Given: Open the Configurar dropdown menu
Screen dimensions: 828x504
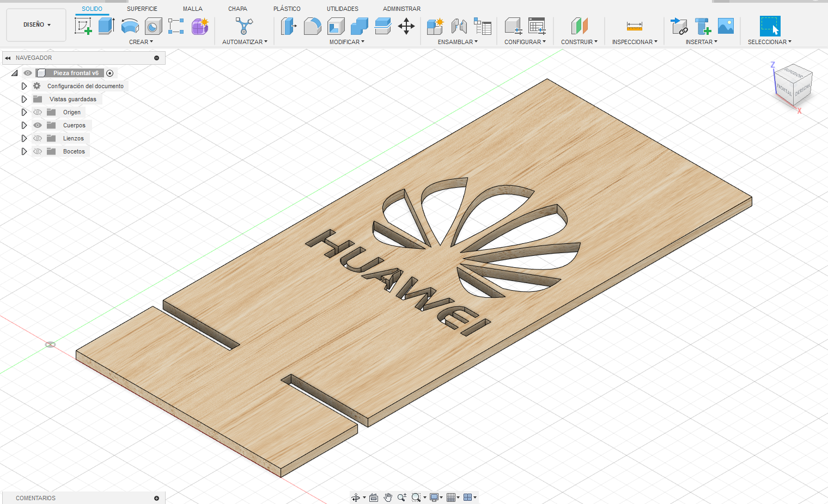Looking at the screenshot, I should [x=525, y=42].
